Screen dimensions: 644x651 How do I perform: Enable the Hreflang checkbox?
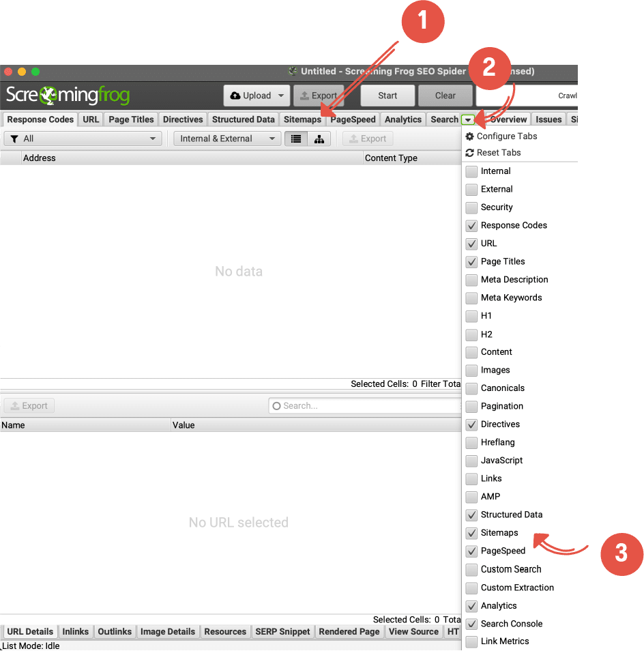(x=471, y=443)
